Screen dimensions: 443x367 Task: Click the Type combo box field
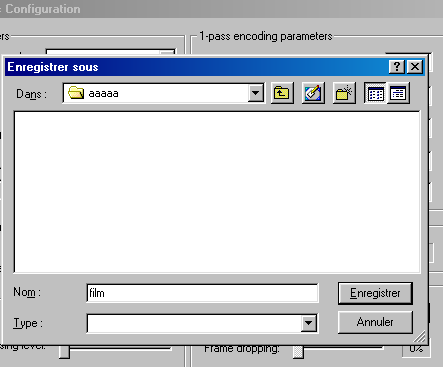click(202, 323)
